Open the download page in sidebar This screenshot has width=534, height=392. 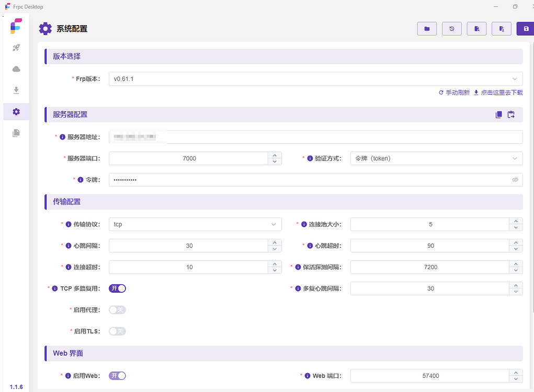[x=16, y=90]
